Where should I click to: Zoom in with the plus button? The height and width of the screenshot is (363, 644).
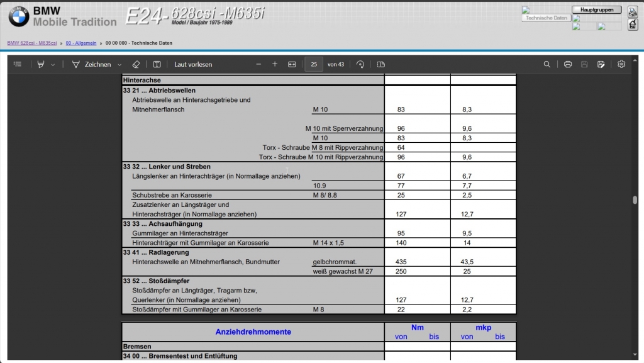[275, 64]
